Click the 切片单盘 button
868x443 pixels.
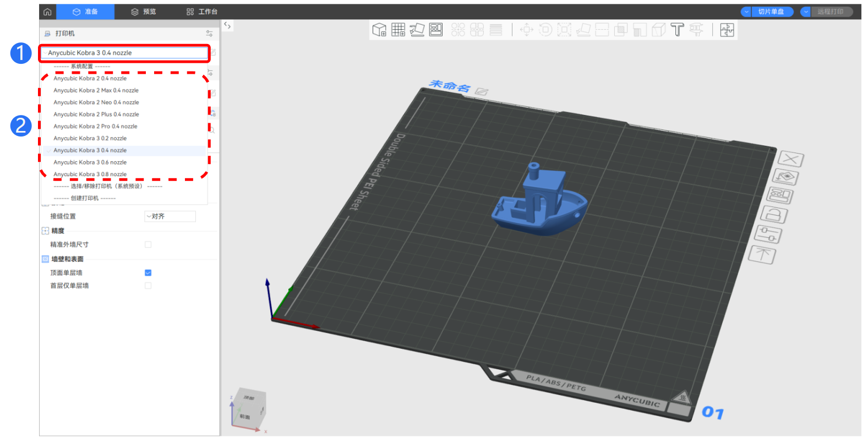coord(772,12)
